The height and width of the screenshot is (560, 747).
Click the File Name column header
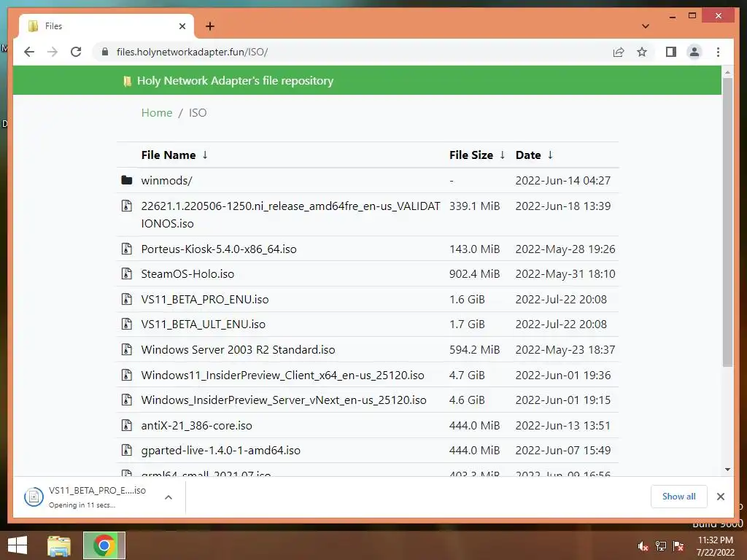coord(169,155)
